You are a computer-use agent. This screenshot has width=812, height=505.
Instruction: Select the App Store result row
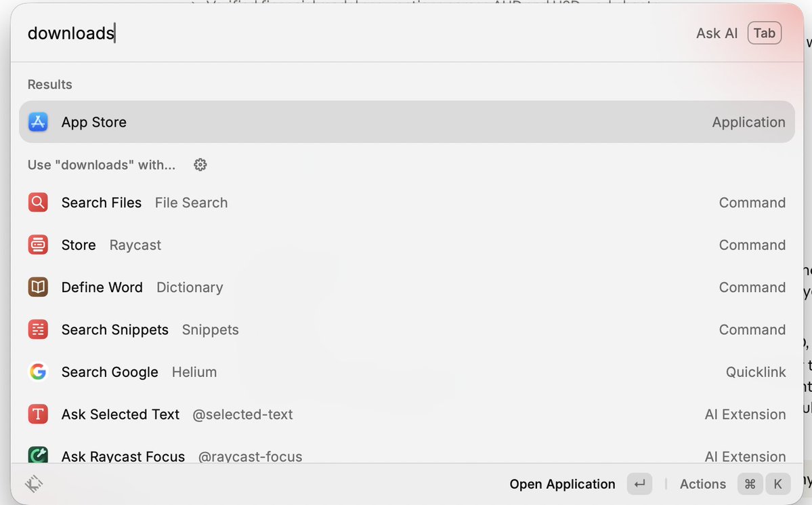click(407, 122)
